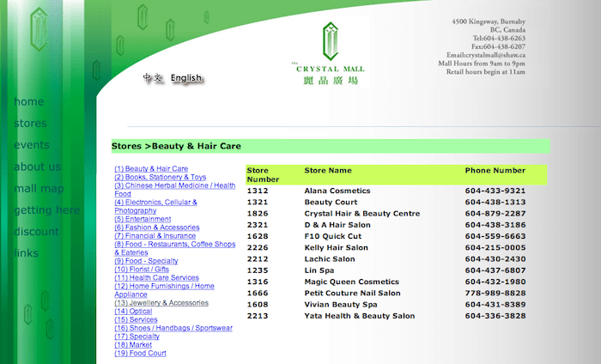601x364 pixels.
Task: Select Beauty & Hair Care category
Action: coord(151,169)
